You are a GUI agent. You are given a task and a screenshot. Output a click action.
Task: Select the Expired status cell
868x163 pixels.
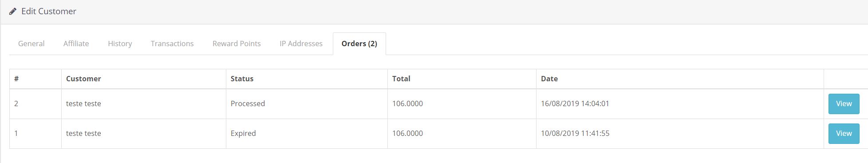[x=307, y=133]
